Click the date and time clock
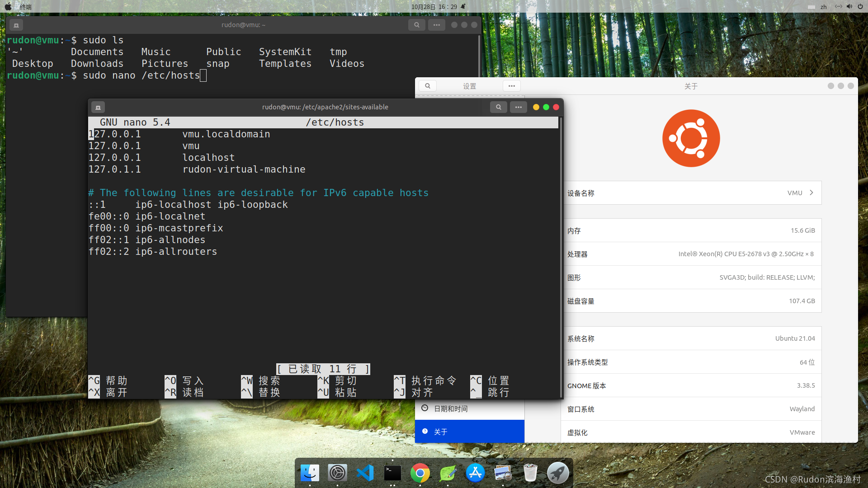Screen dimensions: 868x488 (434, 7)
